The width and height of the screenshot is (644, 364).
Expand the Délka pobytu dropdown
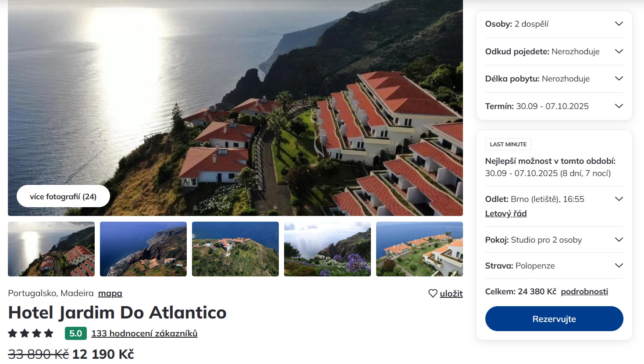619,79
